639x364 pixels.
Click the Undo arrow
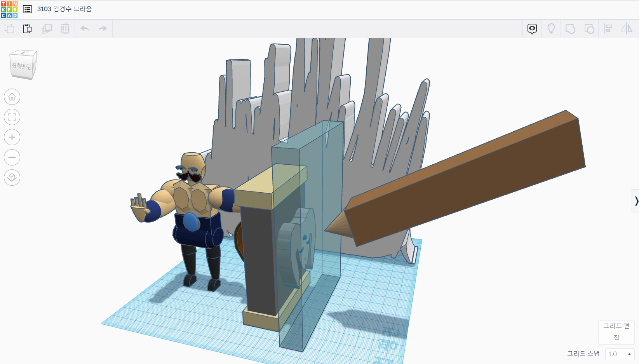coord(85,28)
